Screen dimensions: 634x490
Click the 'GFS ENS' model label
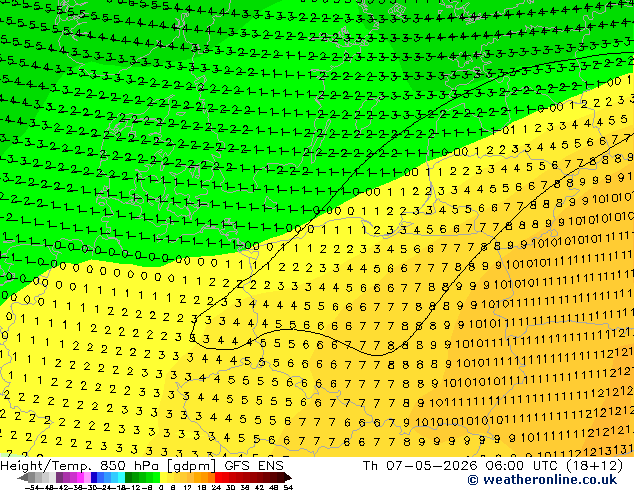click(254, 466)
